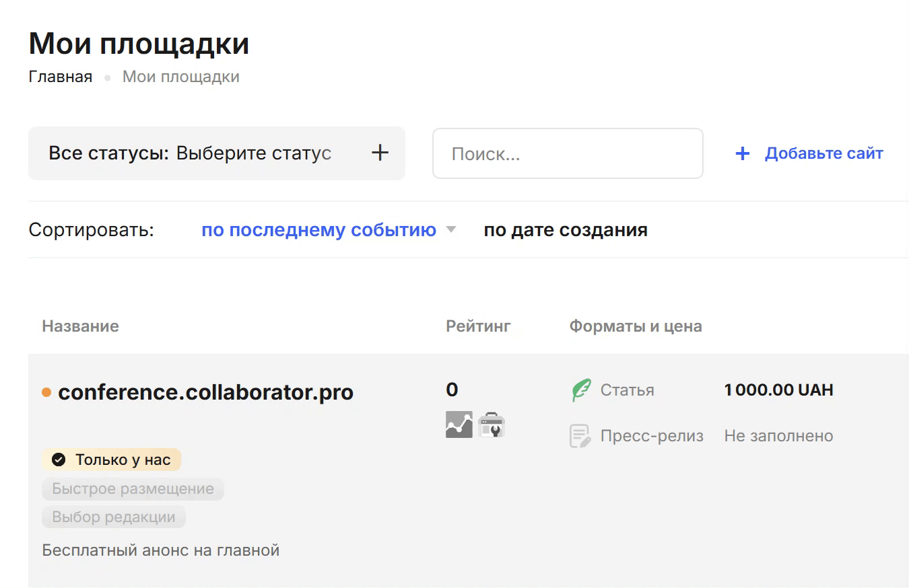The width and height of the screenshot is (909, 588).
Task: Click the plus icon in the status filter
Action: [x=379, y=153]
